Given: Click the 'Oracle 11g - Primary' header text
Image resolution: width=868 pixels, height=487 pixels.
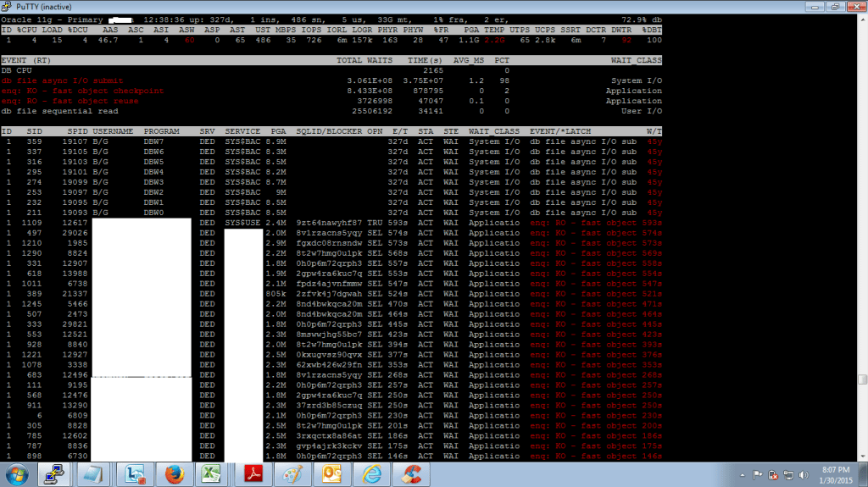Looking at the screenshot, I should pos(52,20).
